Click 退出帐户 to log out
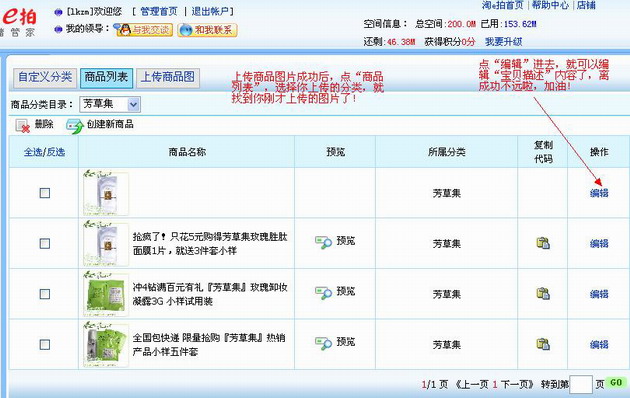 pyautogui.click(x=210, y=11)
